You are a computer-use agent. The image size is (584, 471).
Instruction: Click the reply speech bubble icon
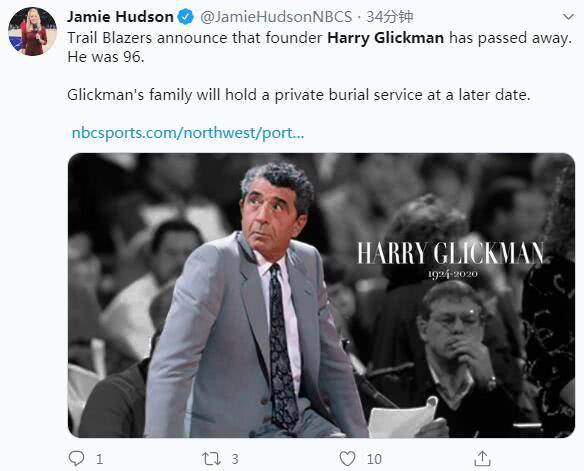77,458
